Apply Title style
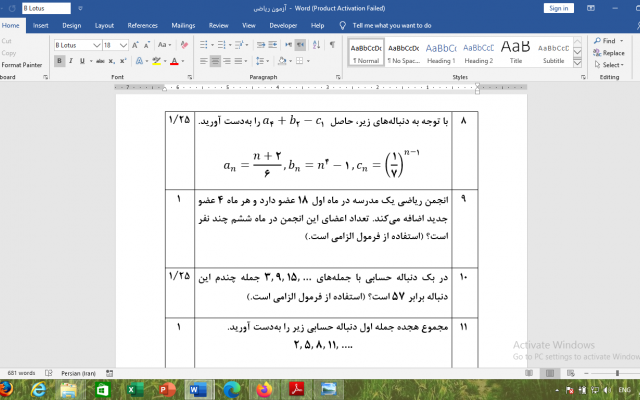The height and width of the screenshot is (400, 640). (516, 53)
